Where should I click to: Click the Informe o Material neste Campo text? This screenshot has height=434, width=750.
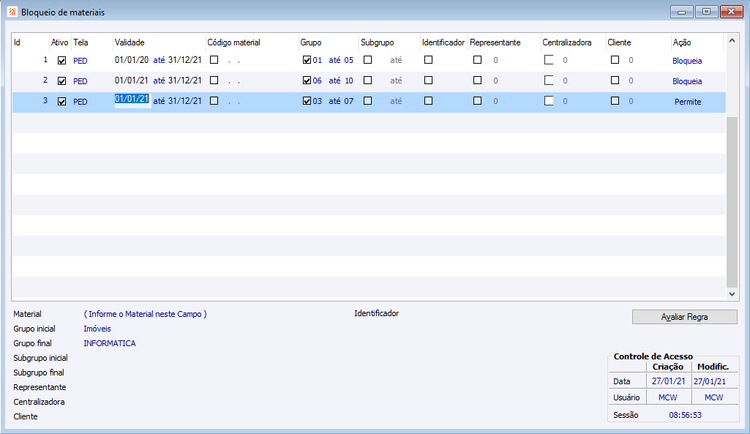pyautogui.click(x=145, y=314)
